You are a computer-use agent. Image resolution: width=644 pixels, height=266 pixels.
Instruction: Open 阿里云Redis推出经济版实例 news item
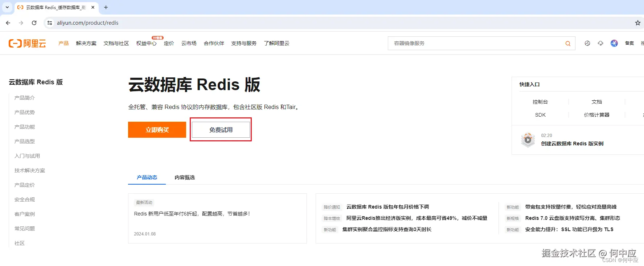tap(417, 218)
